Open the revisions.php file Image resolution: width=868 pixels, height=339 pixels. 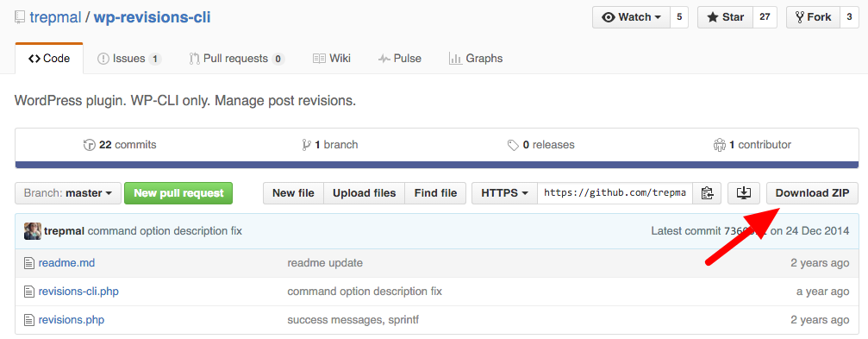(71, 320)
